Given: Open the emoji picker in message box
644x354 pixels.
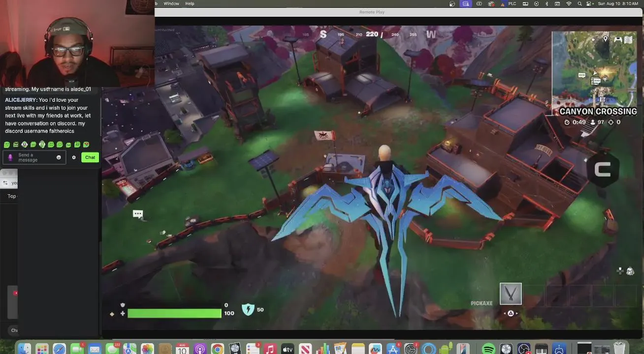Looking at the screenshot, I should coord(59,157).
